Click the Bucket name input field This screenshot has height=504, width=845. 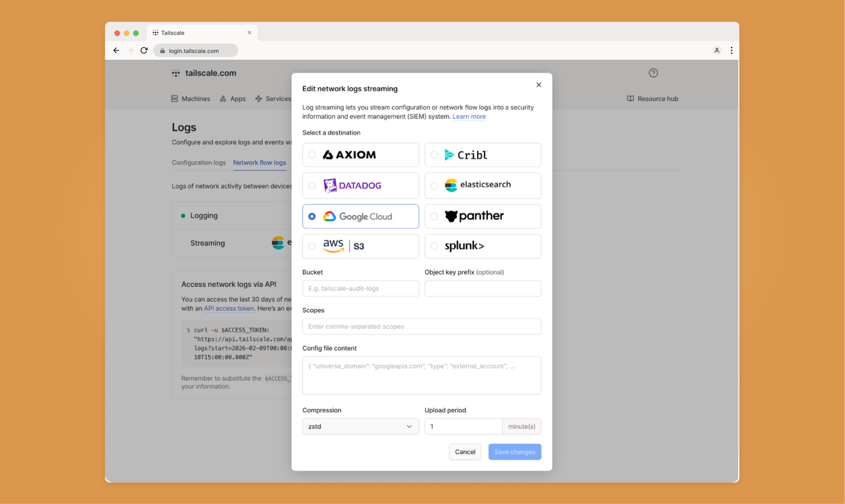coord(360,288)
